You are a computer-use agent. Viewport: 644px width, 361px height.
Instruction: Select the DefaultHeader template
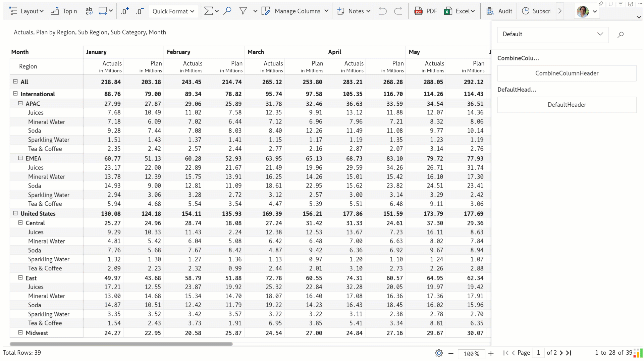(567, 105)
